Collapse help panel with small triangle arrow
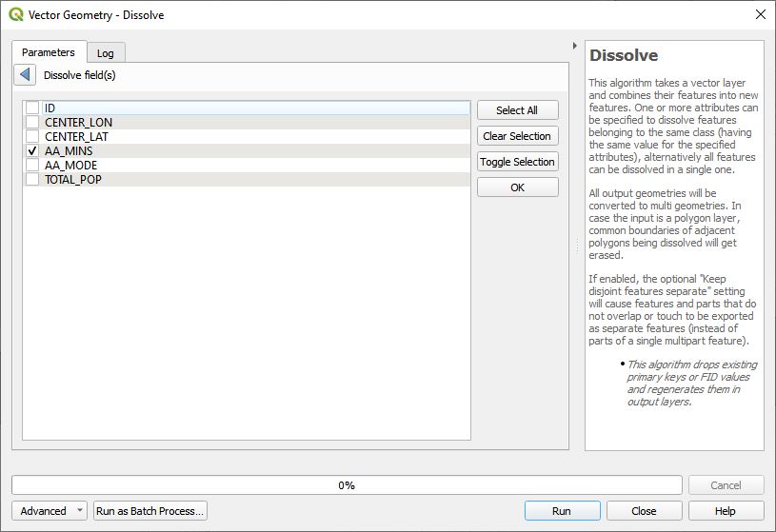Viewport: 776px width, 532px height. 574,46
